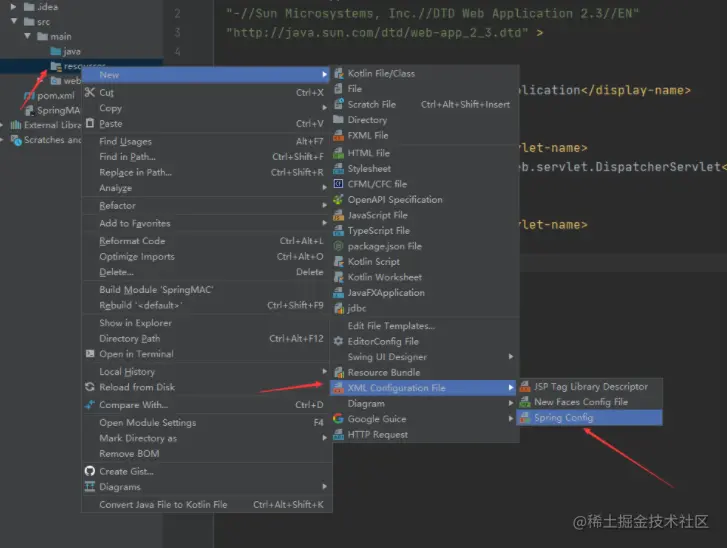Click the Stylesheet icon
Screen dimensions: 727x548
pyautogui.click(x=339, y=168)
